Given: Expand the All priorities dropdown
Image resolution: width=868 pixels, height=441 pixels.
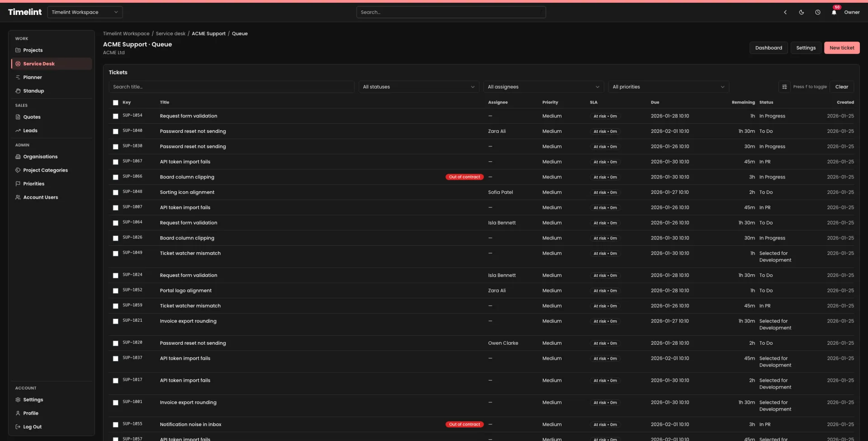Looking at the screenshot, I should (x=668, y=87).
